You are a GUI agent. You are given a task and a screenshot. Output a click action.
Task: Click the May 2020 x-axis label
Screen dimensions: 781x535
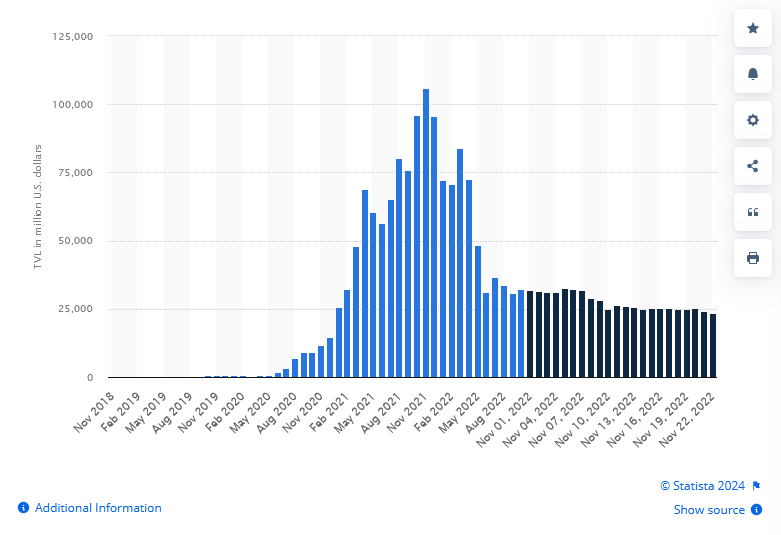[x=250, y=413]
